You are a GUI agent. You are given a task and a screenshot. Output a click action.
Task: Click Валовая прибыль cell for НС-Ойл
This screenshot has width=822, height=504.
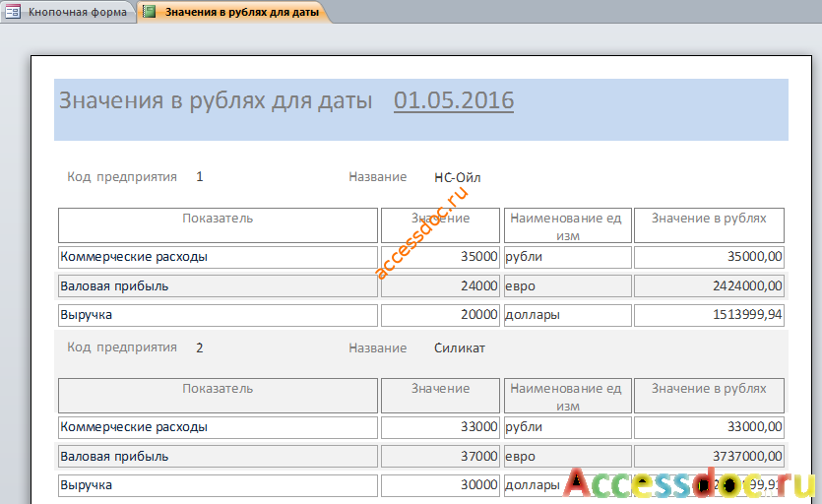pos(218,286)
